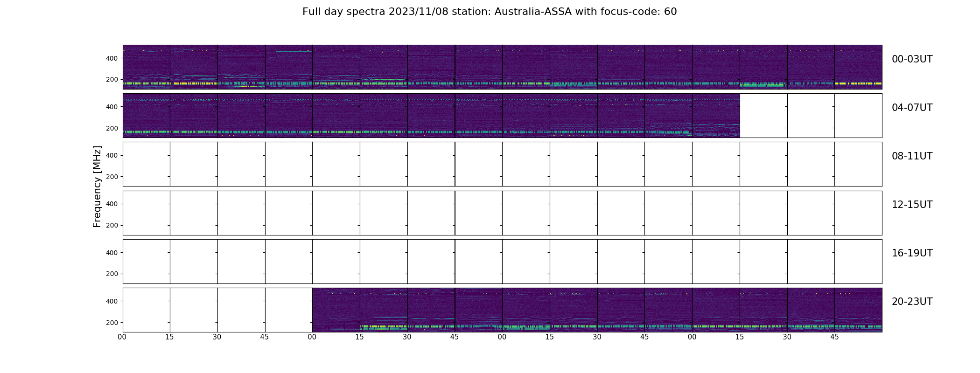Click the Frequency [MHz] axis label
Image resolution: width=980 pixels, height=373 pixels.
coord(97,186)
